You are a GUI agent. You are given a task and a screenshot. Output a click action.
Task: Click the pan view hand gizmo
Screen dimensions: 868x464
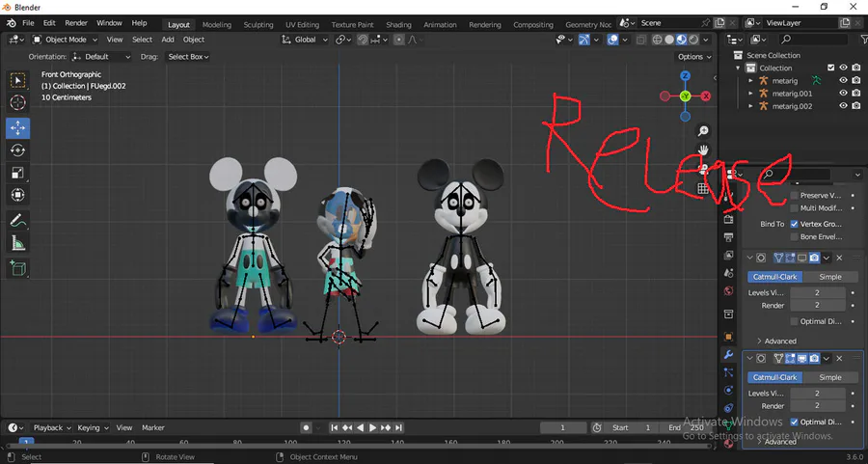pyautogui.click(x=702, y=150)
